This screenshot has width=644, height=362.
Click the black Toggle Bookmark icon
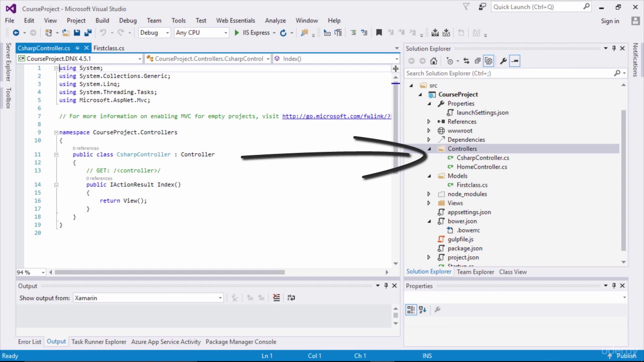(x=379, y=33)
